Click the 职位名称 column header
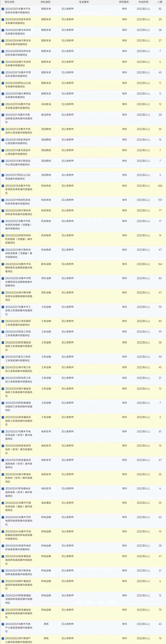Image resolution: width=166 pixels, height=644 pixels. (x=10, y=2)
